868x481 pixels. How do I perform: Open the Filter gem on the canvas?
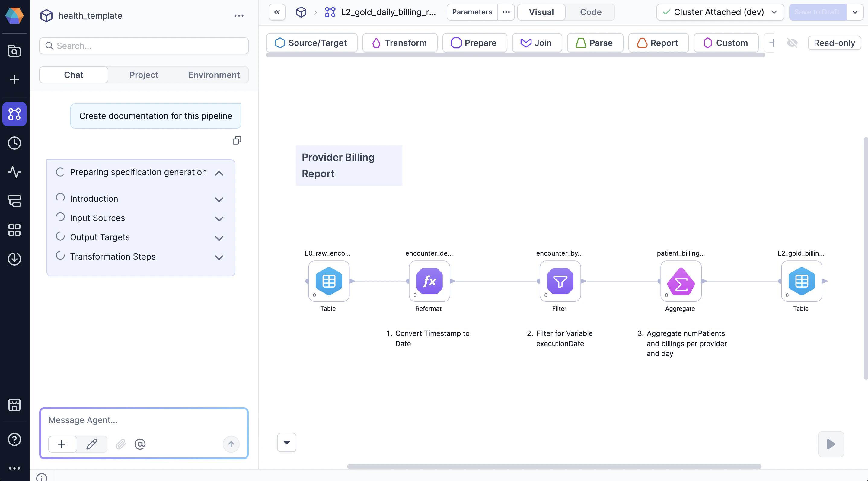click(x=559, y=282)
